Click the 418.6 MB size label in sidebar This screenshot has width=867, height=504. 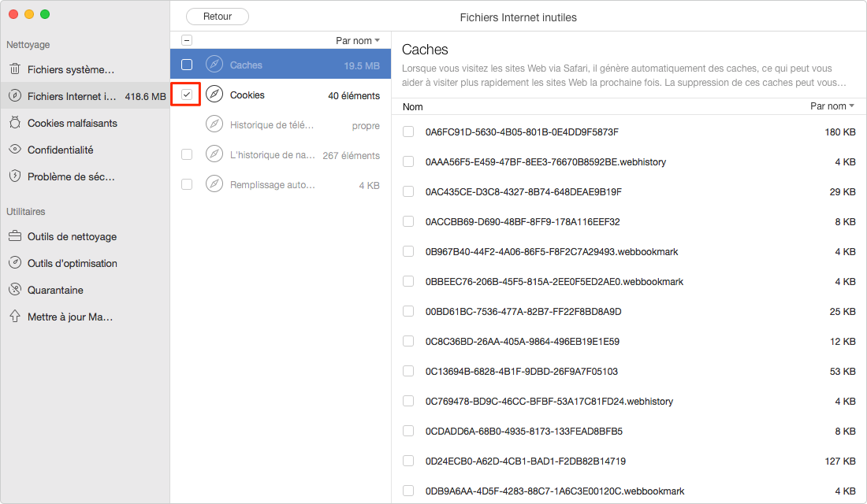click(x=146, y=96)
